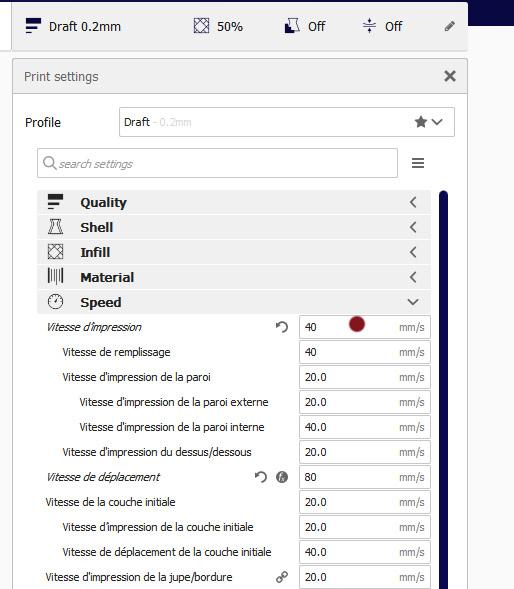The width and height of the screenshot is (514, 589).
Task: Click link icon next to jupe/bordure speed
Action: click(282, 577)
